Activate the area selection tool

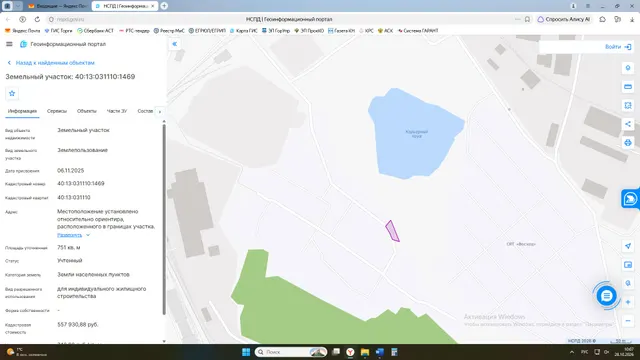628,105
